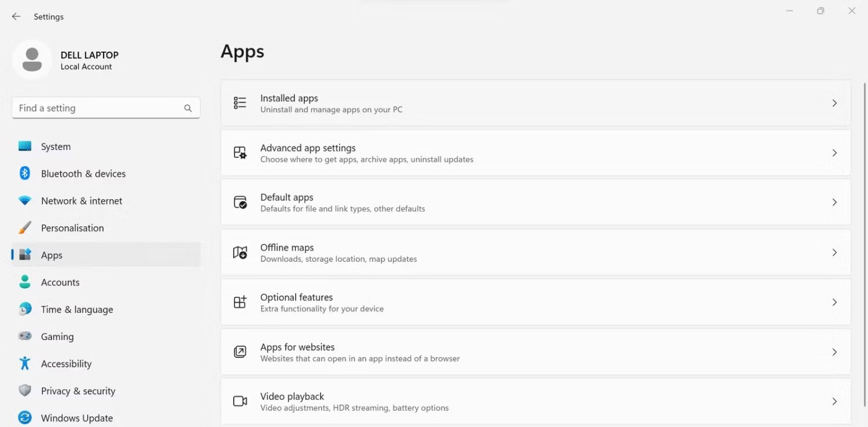Click the Network & internet Wi-Fi icon
The width and height of the screenshot is (868, 427).
point(25,201)
